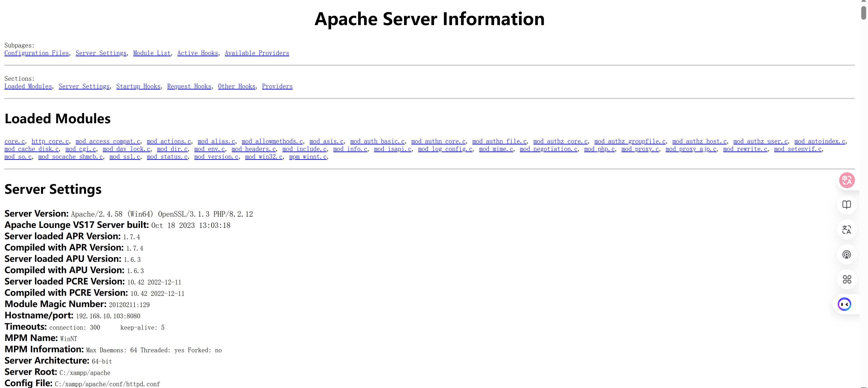Viewport: 868px width, 388px height.
Task: Open the AI assistant face icon
Action: [x=844, y=304]
